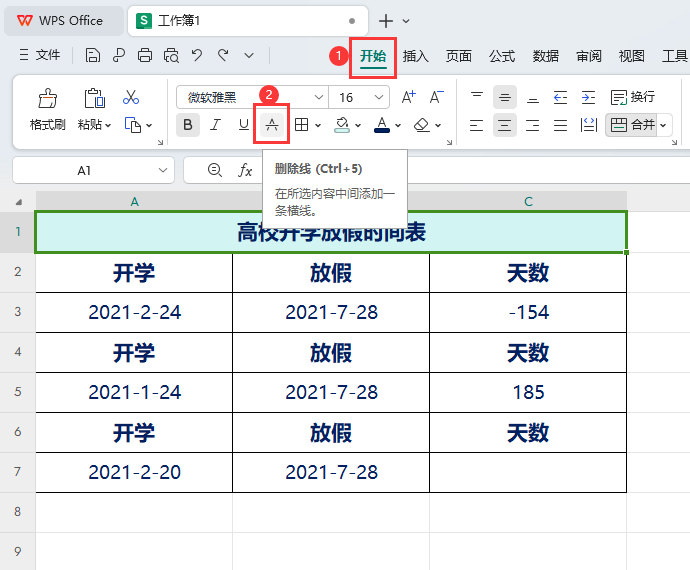Click the Print icon
Viewport: 690px width, 570px height.
click(145, 55)
